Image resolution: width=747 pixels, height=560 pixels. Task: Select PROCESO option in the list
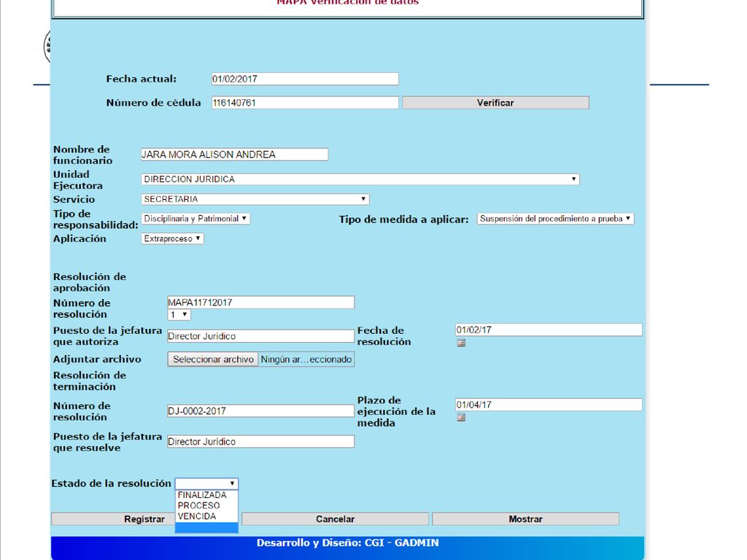pyautogui.click(x=206, y=506)
